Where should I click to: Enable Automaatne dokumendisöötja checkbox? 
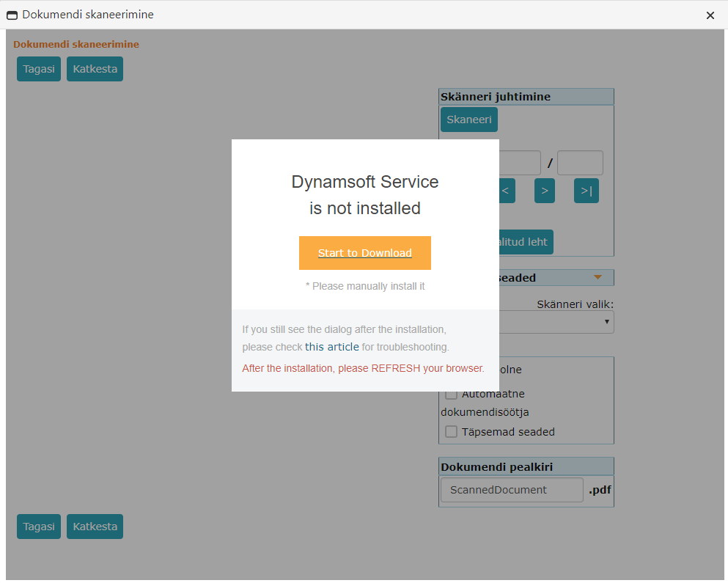(451, 394)
